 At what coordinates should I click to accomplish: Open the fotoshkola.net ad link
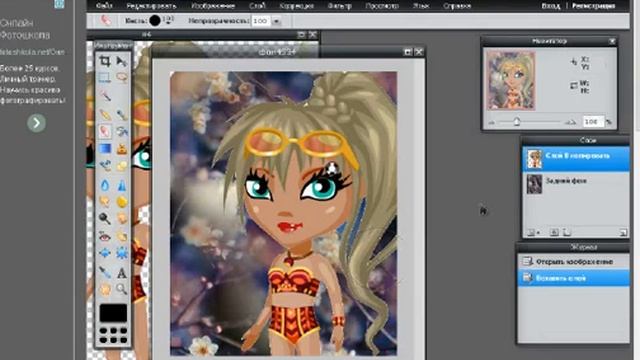click(32, 52)
